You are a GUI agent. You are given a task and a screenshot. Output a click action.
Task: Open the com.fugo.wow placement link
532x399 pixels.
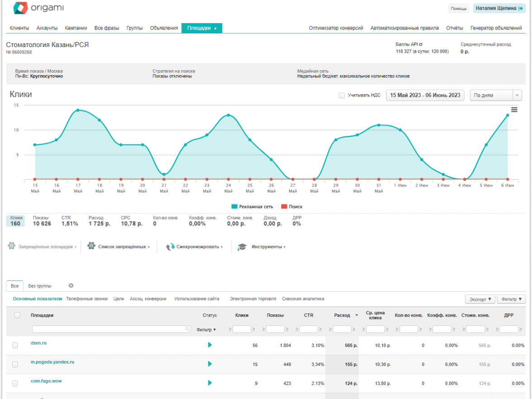[x=46, y=381]
